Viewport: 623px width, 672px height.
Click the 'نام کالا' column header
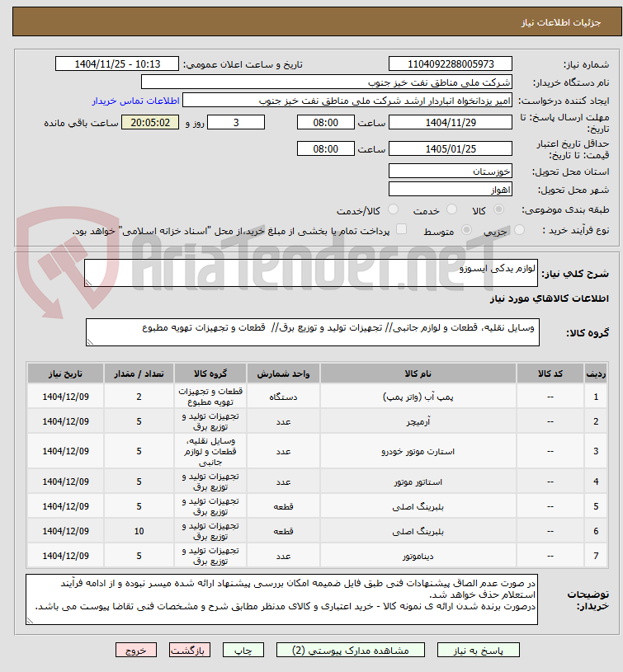click(x=418, y=374)
